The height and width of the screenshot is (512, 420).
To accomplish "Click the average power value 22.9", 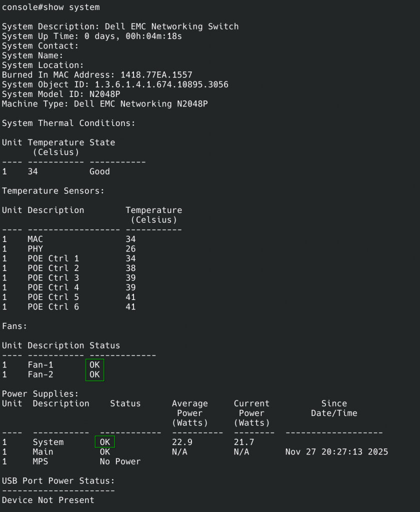I will click(182, 442).
